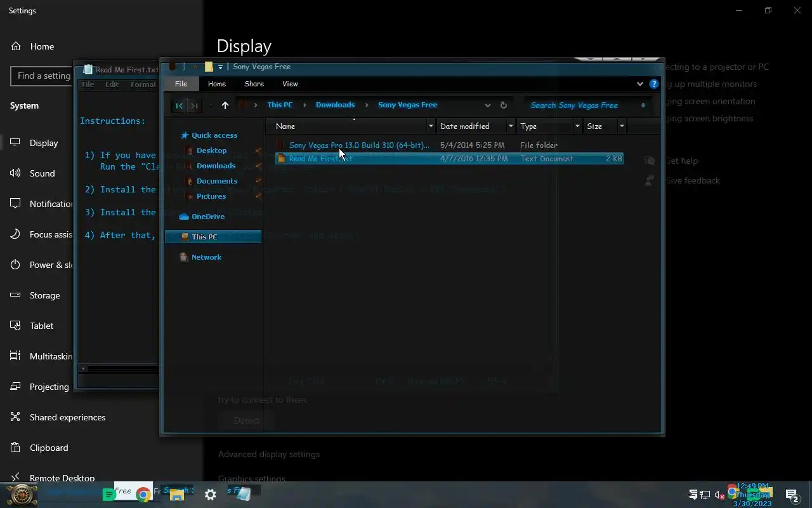812x508 pixels.
Task: Click This PC in the address breadcrumb
Action: [x=280, y=105]
